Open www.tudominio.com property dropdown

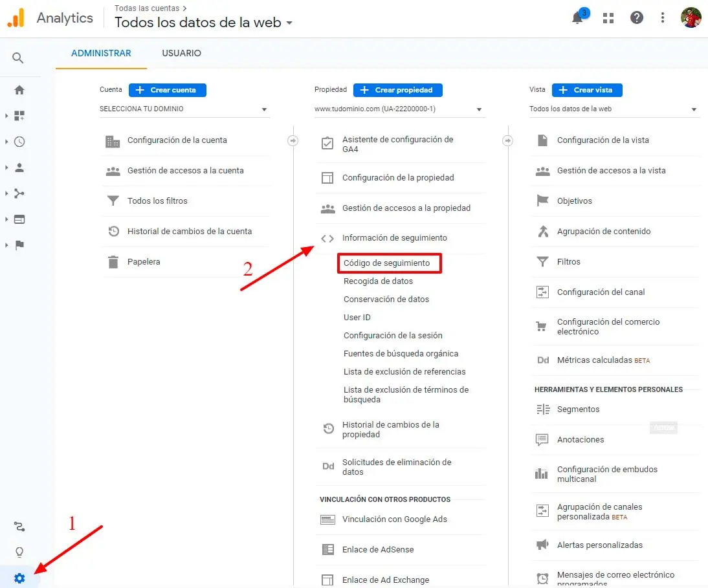point(399,109)
